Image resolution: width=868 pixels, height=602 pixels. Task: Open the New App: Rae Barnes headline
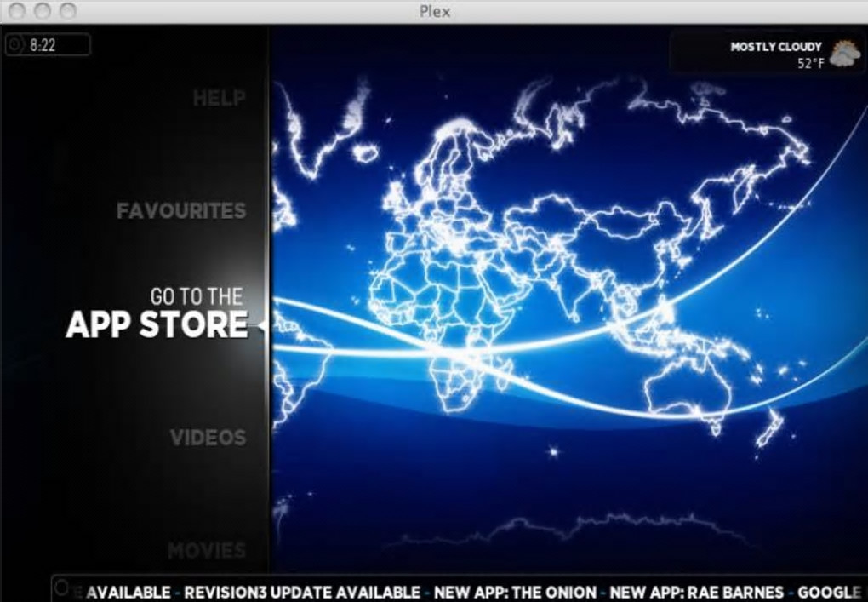click(x=697, y=592)
